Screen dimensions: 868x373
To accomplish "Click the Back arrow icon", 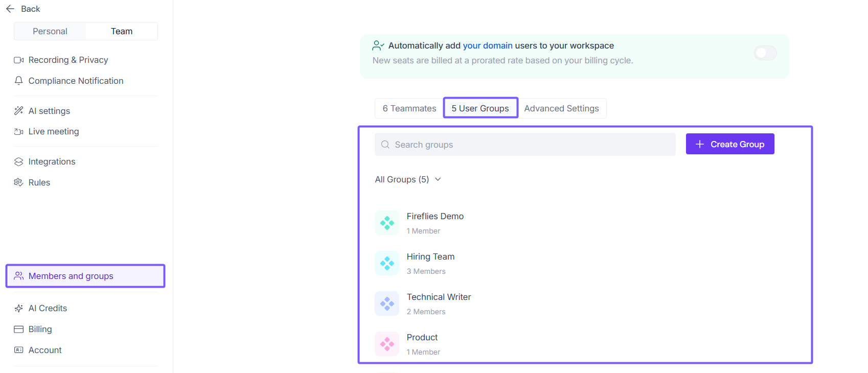I will tap(10, 9).
